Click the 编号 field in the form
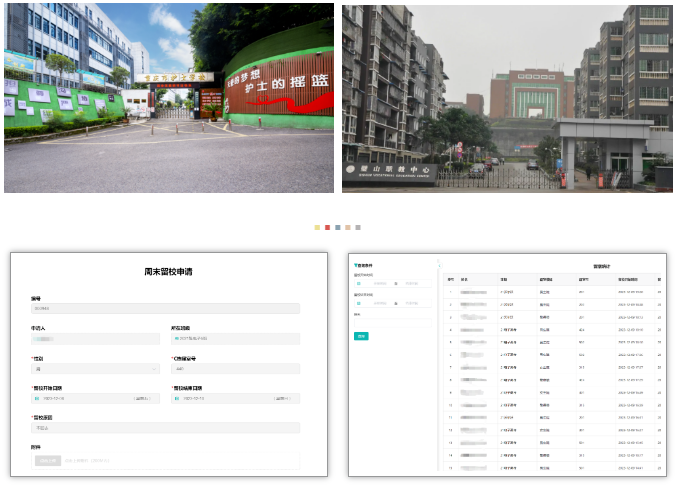The image size is (680, 497). [165, 309]
